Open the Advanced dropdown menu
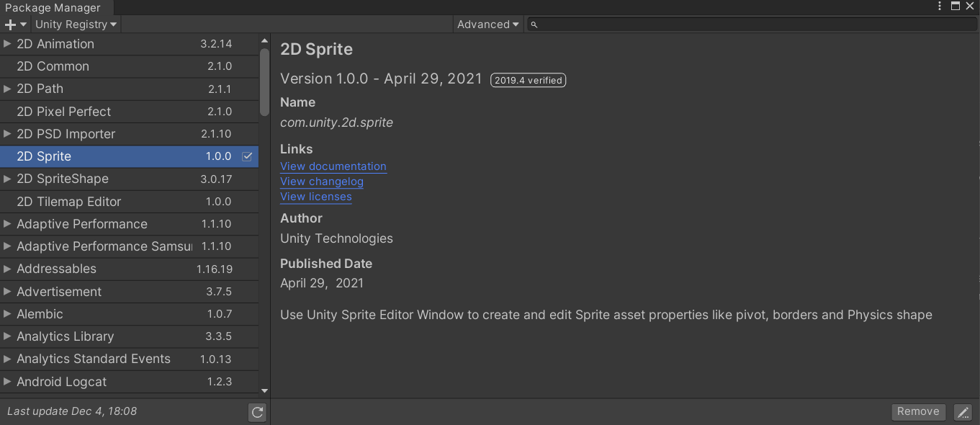980x425 pixels. tap(488, 24)
